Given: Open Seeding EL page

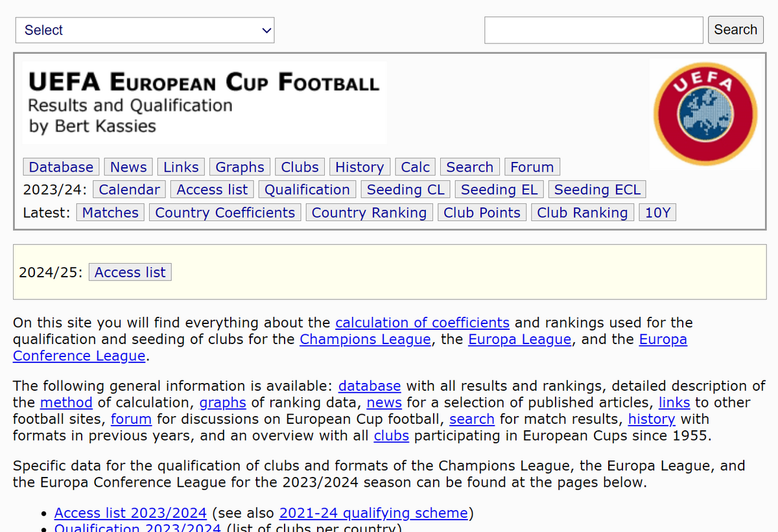Looking at the screenshot, I should pos(499,189).
